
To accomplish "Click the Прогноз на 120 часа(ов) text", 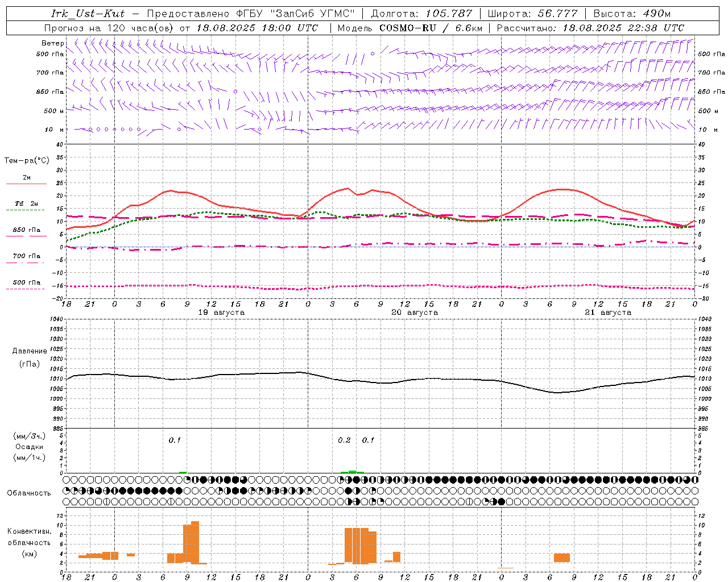I will [109, 28].
